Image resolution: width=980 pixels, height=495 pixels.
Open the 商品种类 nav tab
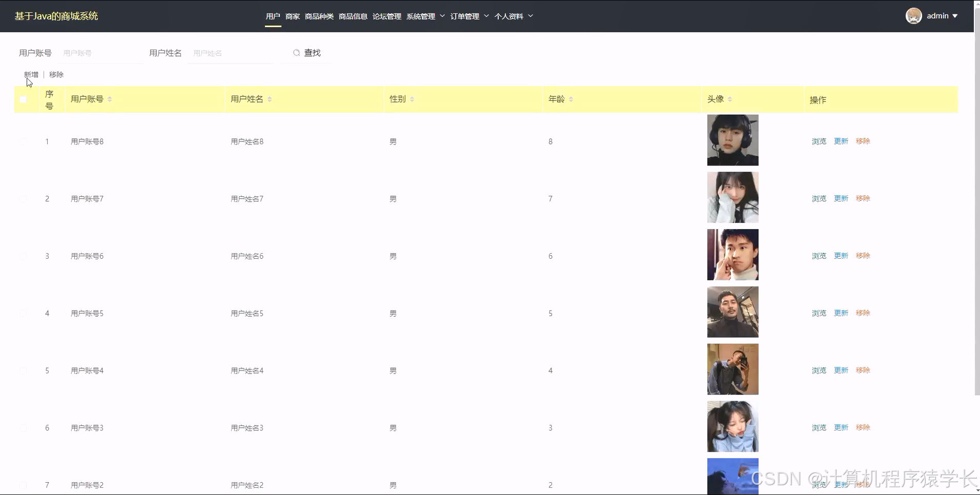pos(319,16)
